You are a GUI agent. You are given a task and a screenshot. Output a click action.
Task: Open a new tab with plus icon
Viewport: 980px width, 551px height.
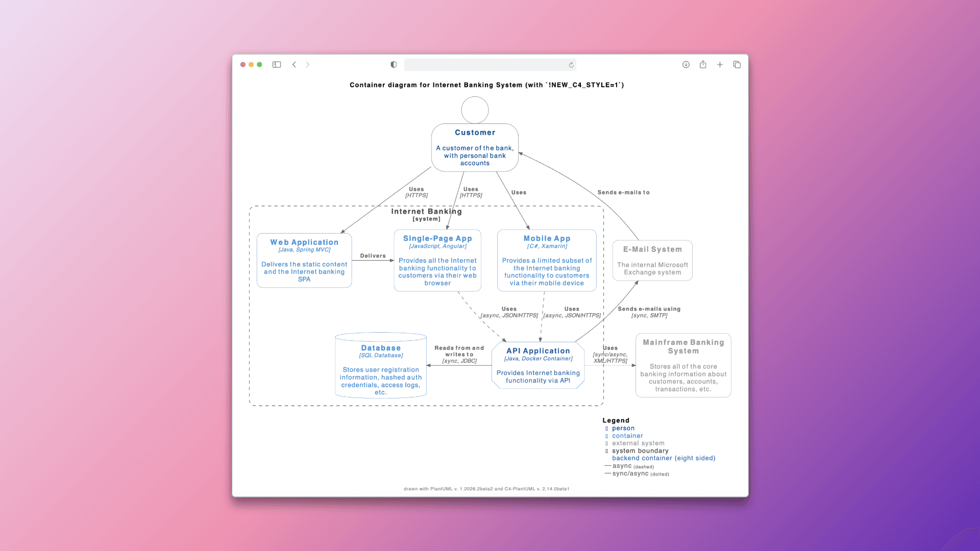click(720, 65)
